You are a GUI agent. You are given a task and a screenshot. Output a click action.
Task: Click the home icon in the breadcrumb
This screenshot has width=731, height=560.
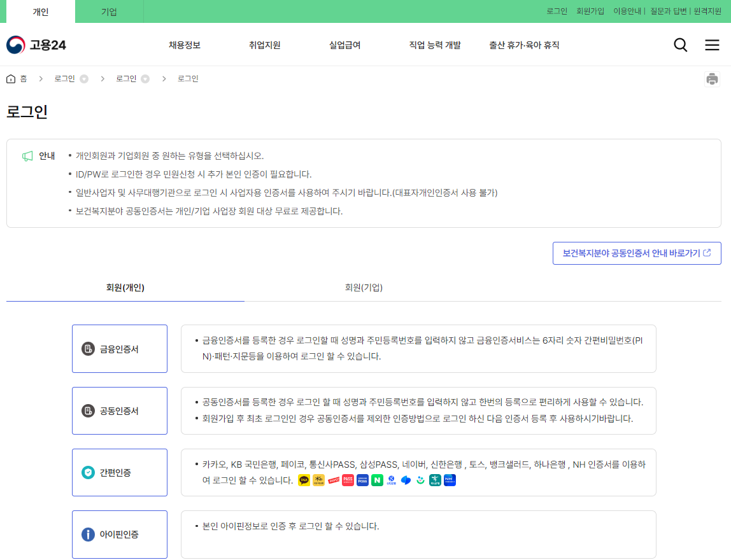tap(11, 78)
